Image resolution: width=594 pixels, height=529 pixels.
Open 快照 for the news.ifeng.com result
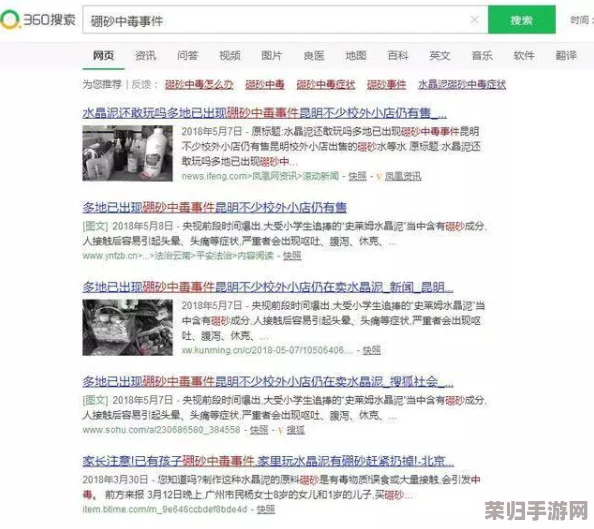[x=357, y=176]
